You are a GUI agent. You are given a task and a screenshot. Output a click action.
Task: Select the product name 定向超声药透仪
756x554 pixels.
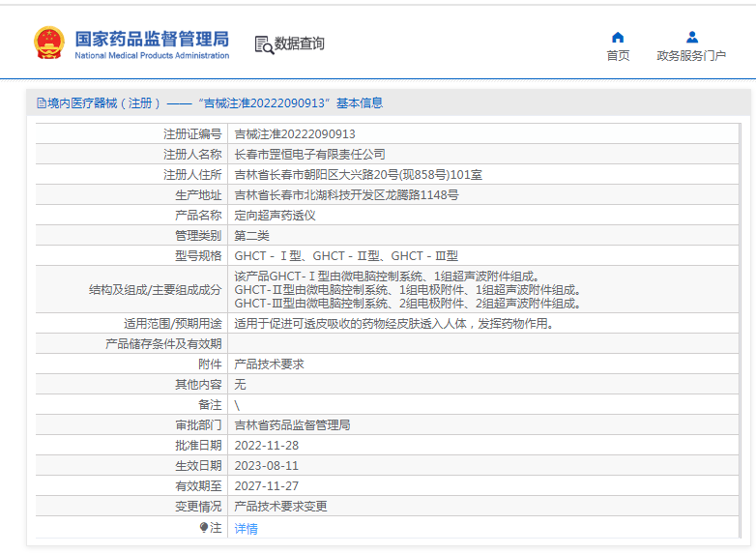pyautogui.click(x=275, y=216)
